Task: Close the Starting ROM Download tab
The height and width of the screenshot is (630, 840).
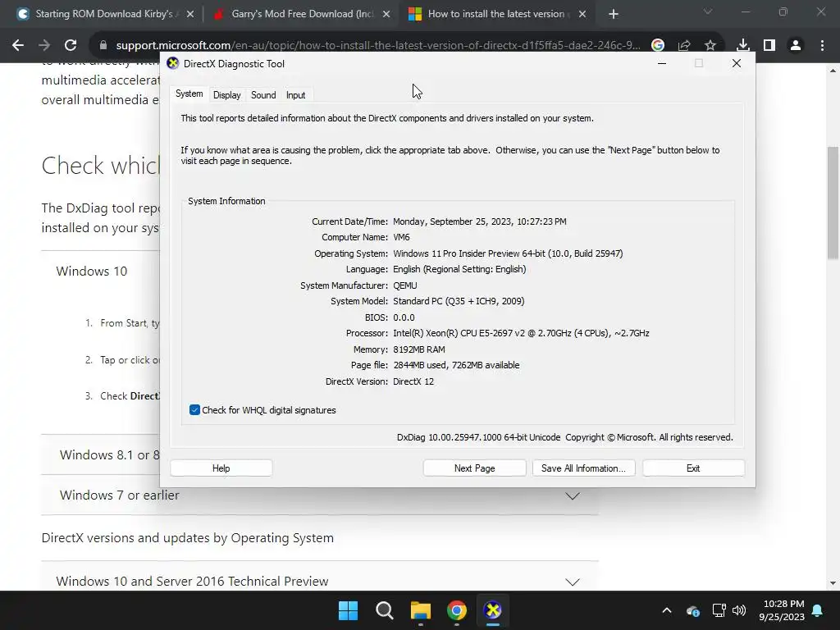Action: coord(190,15)
